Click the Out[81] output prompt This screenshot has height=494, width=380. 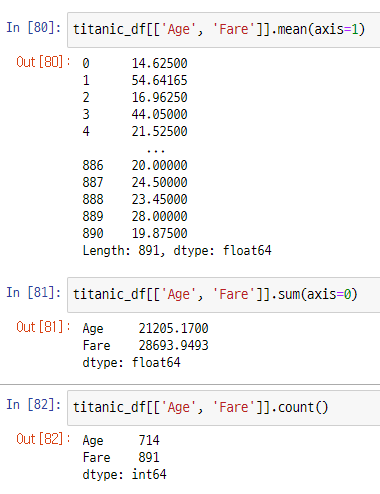tap(43, 327)
